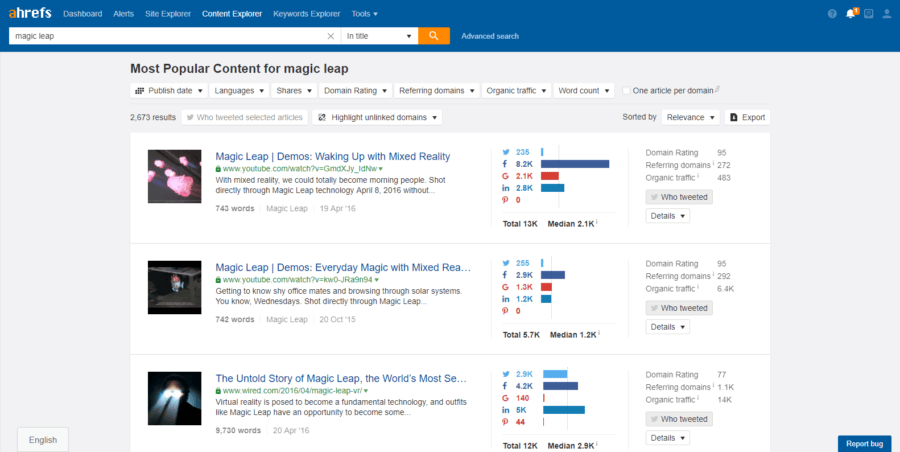
Task: Open the youtube.com GmdXJy_ldNw URL link
Action: coord(300,169)
